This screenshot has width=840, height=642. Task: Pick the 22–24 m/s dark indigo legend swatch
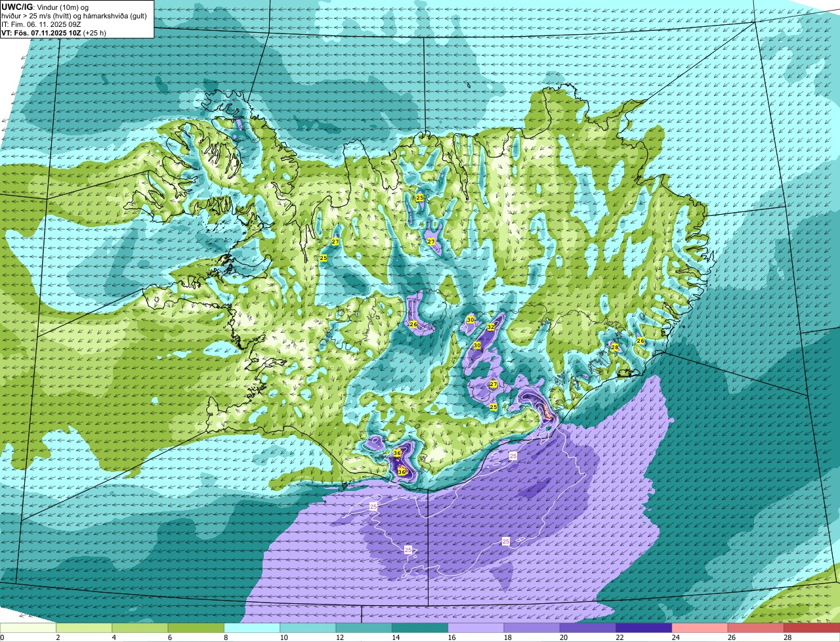point(644,628)
